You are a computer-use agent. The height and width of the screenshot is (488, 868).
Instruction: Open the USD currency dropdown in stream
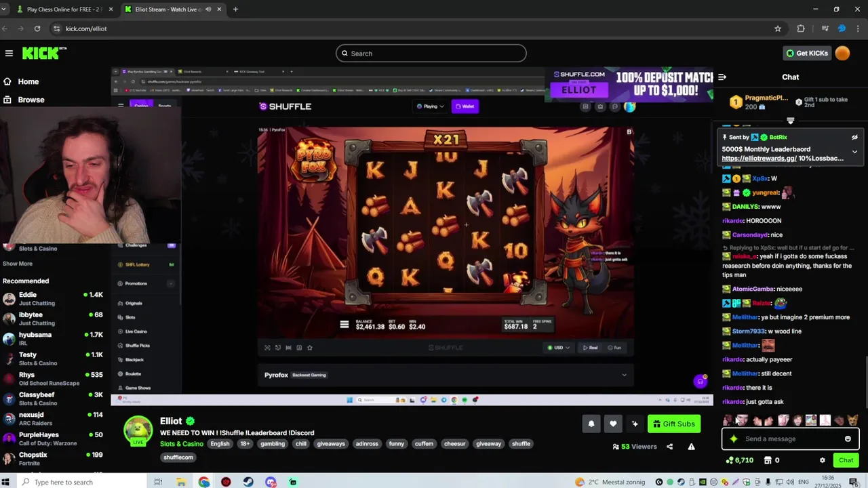(559, 348)
